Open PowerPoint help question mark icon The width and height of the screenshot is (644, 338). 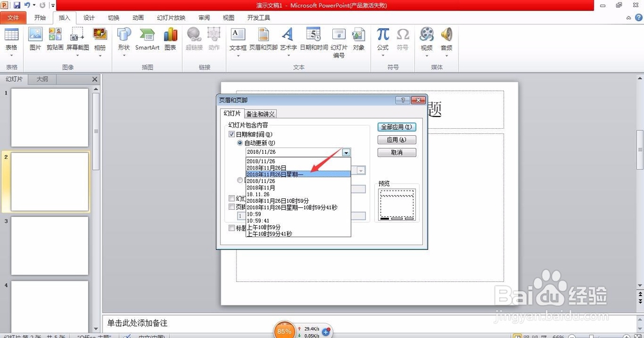pos(639,17)
